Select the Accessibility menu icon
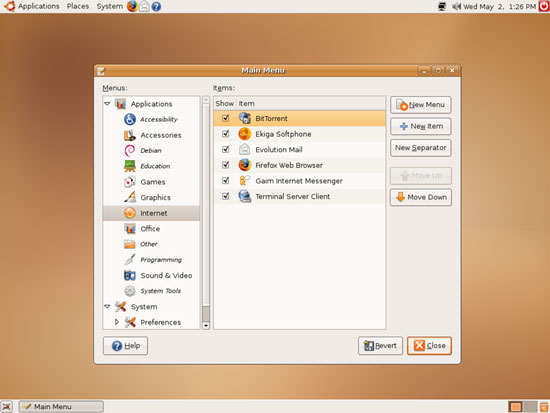The image size is (550, 413). [130, 119]
